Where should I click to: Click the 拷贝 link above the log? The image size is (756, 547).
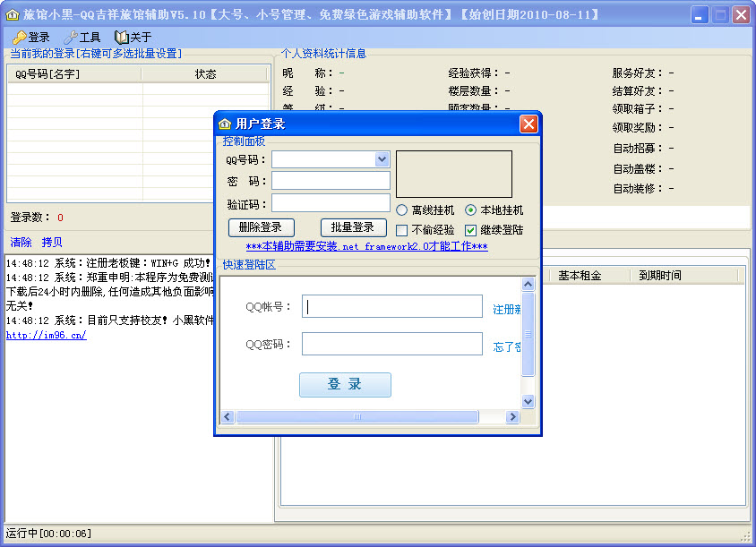point(52,242)
